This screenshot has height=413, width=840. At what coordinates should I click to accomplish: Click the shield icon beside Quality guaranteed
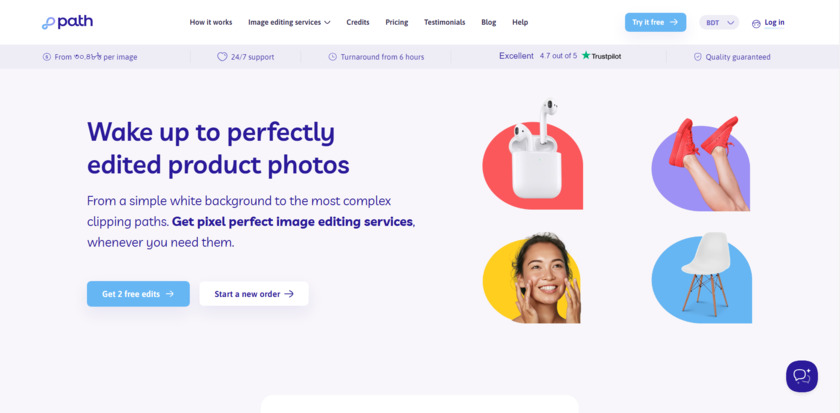tap(698, 57)
